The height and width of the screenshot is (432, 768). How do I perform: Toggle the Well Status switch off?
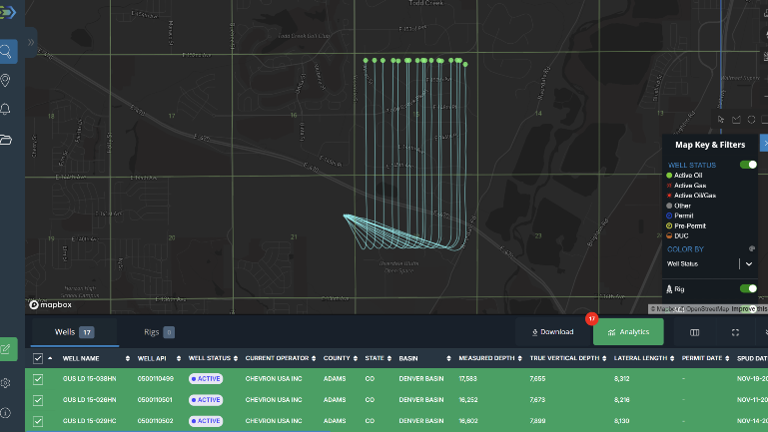point(747,165)
